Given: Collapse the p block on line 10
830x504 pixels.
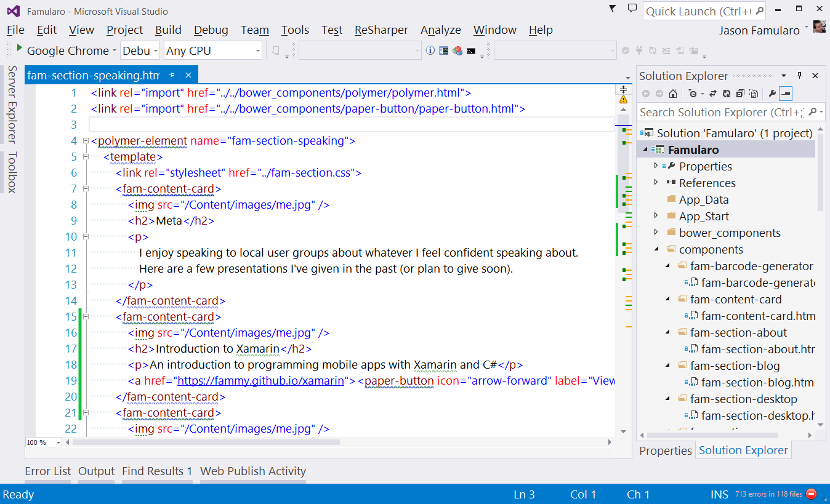Looking at the screenshot, I should pos(86,237).
